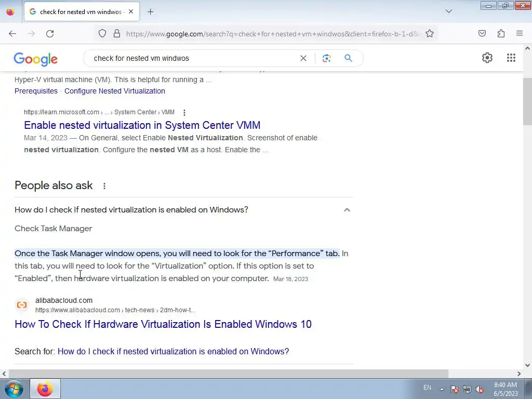Open the Windows Start menu
The height and width of the screenshot is (399, 532).
pyautogui.click(x=14, y=389)
